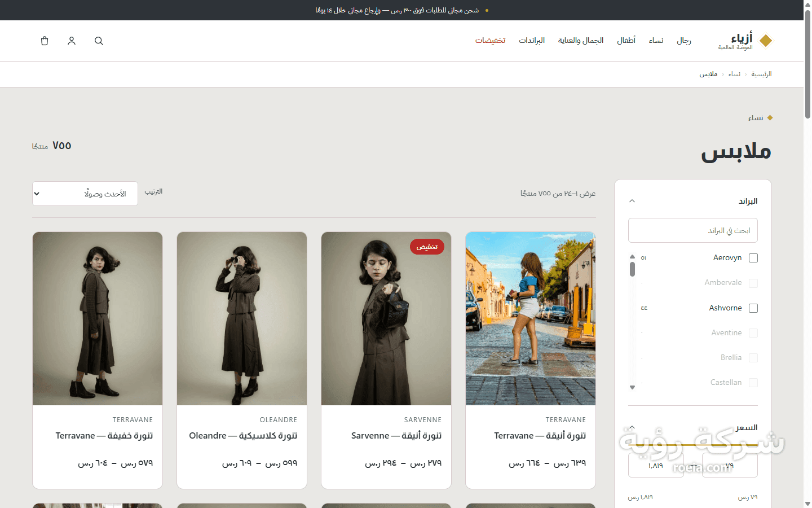
Task: Tick the Aerovyn brand checkbox
Action: pyautogui.click(x=753, y=258)
